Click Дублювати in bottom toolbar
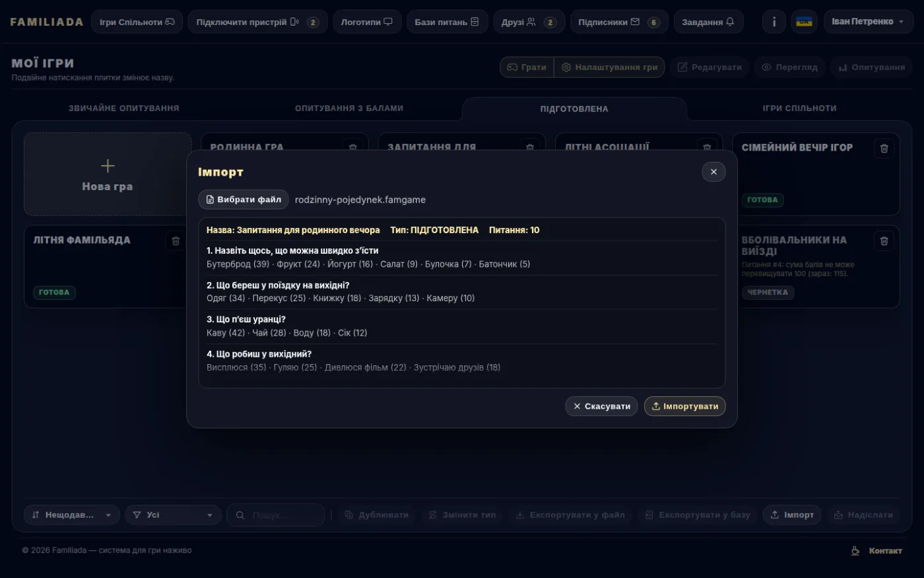 (376, 515)
